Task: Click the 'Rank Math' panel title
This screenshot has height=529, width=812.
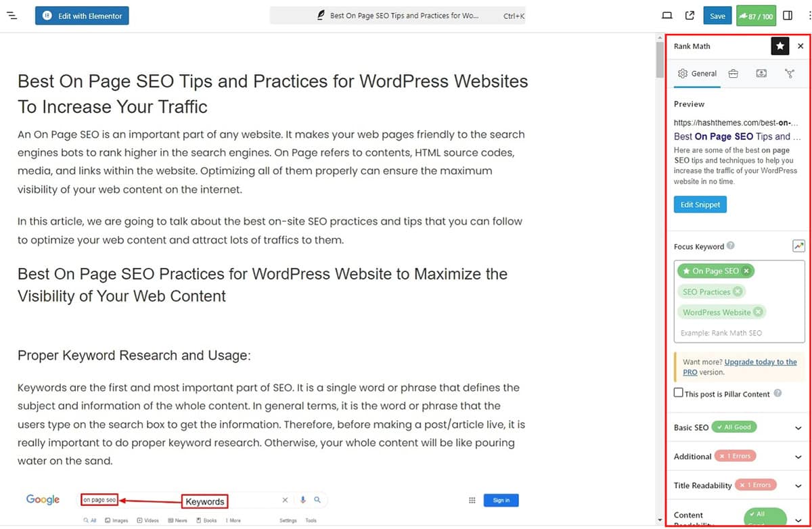Action: click(692, 46)
